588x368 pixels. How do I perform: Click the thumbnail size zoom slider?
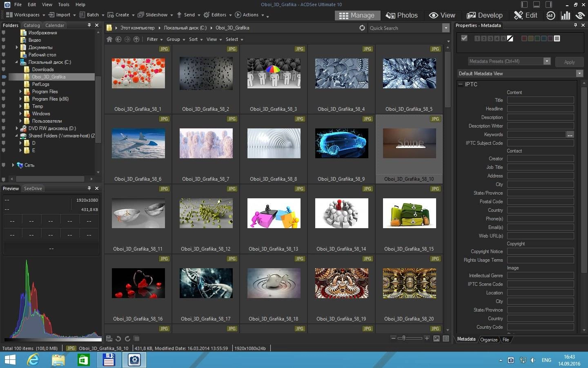coord(410,338)
